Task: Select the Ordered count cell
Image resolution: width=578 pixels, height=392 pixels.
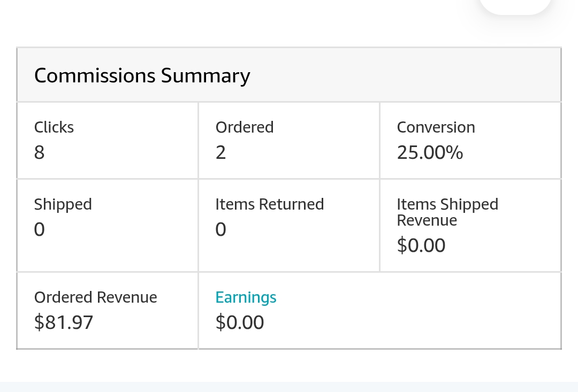Action: tap(289, 141)
